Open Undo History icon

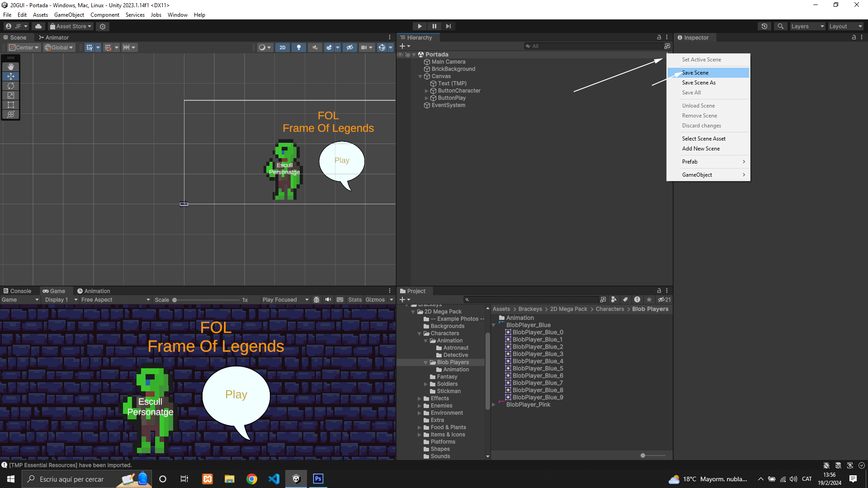click(764, 26)
